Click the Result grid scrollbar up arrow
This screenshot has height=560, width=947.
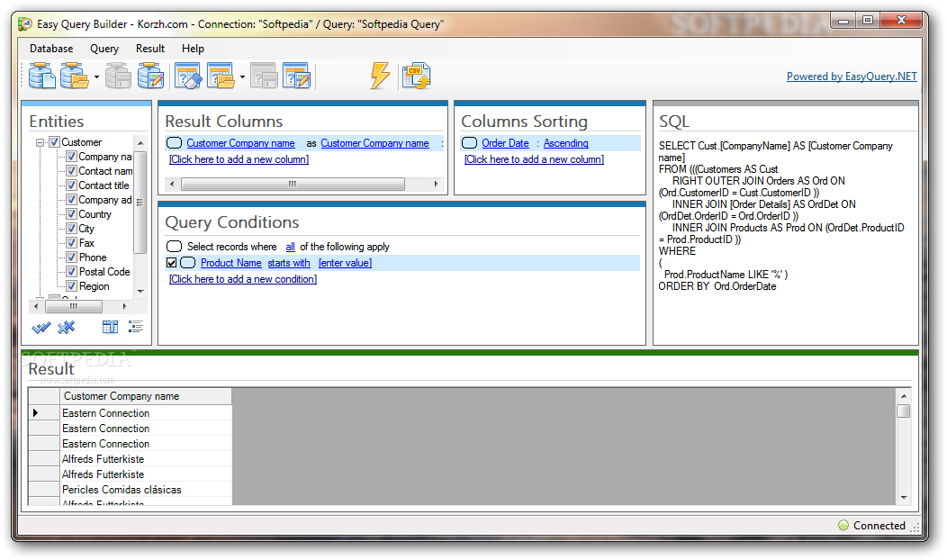[x=904, y=396]
